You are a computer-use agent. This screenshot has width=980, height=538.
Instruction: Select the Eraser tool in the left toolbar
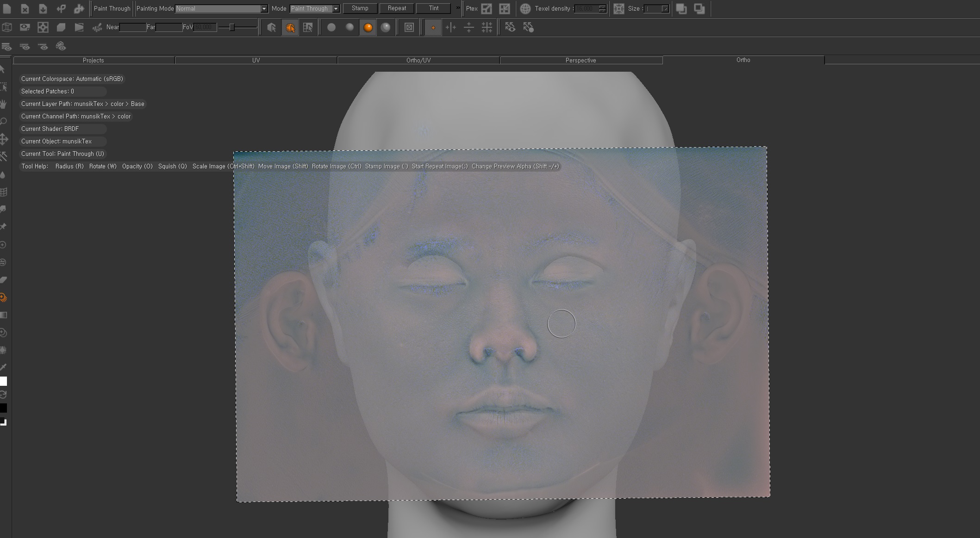(3, 280)
